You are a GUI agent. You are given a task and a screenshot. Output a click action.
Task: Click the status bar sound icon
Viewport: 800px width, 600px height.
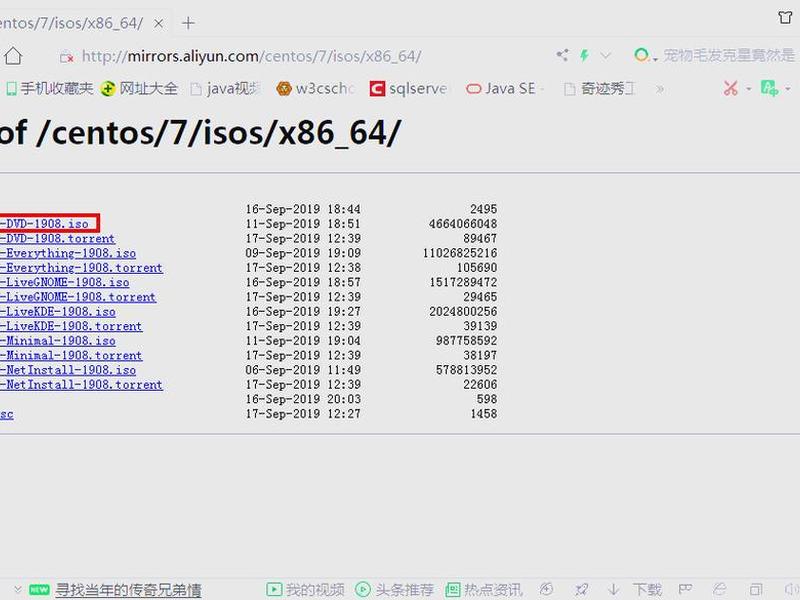(790, 589)
